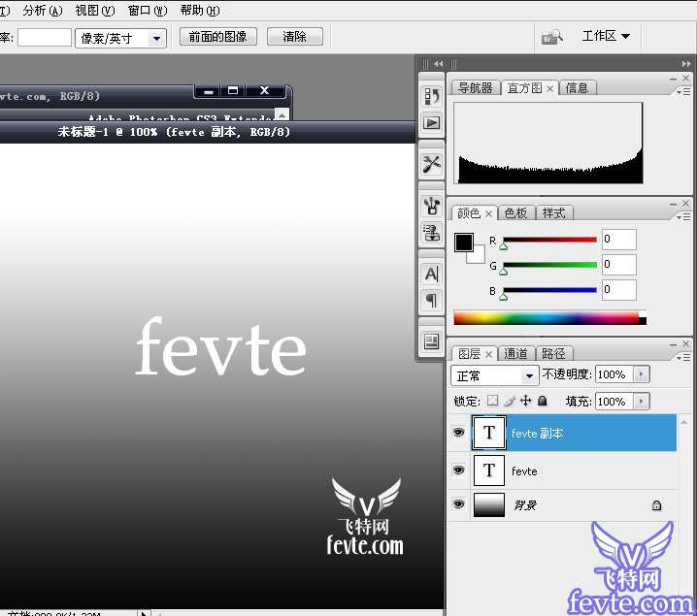Click the B value input field
Viewport: 697px width, 616px height.
point(618,290)
